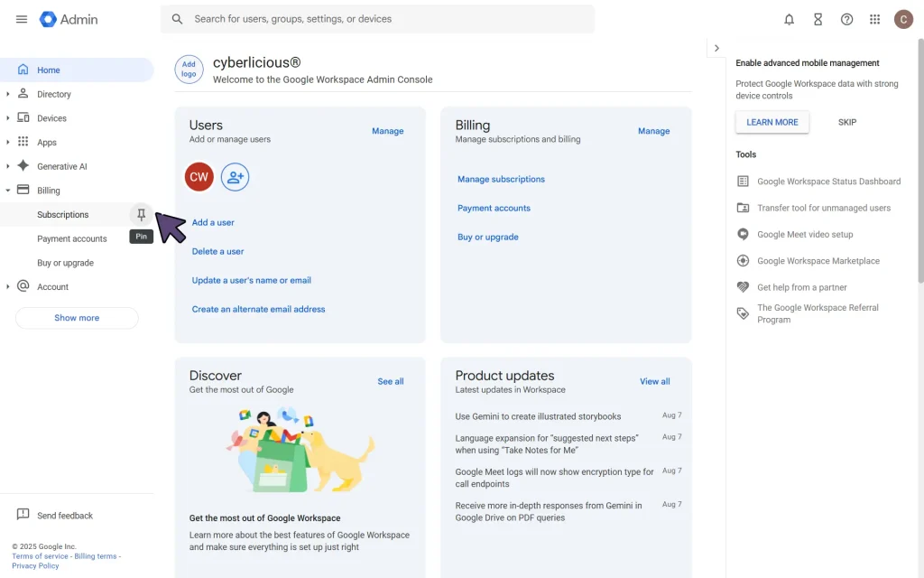Click the LEARN MORE button

coord(772,122)
